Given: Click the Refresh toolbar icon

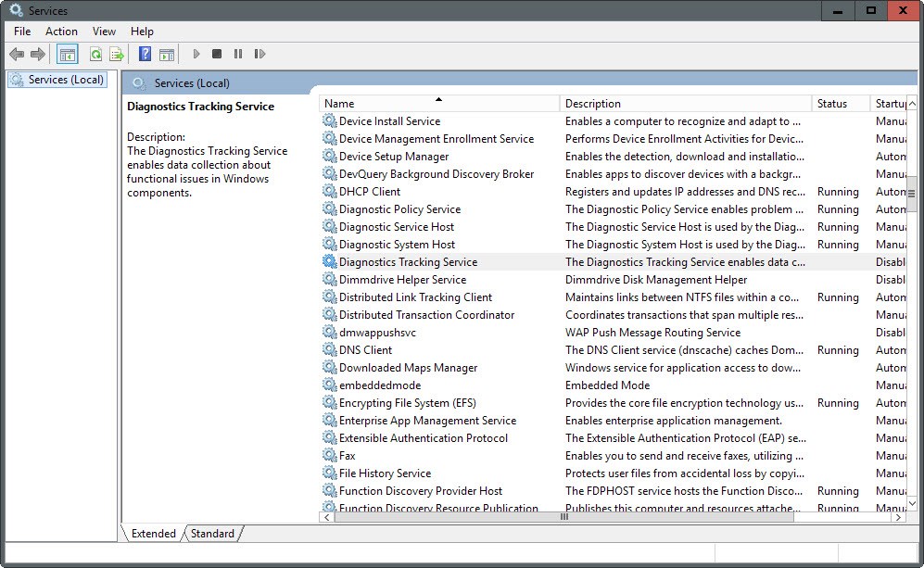Looking at the screenshot, I should [95, 55].
